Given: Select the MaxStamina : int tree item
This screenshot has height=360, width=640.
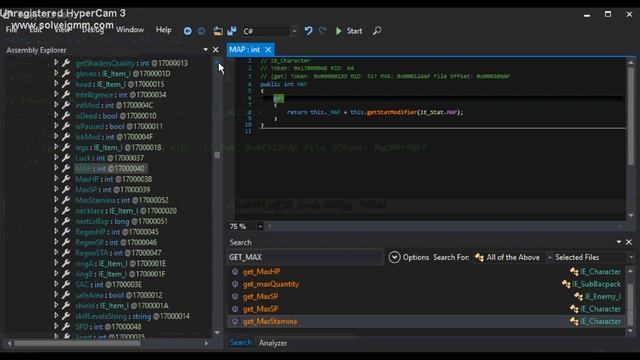Looking at the screenshot, I should [x=122, y=200].
